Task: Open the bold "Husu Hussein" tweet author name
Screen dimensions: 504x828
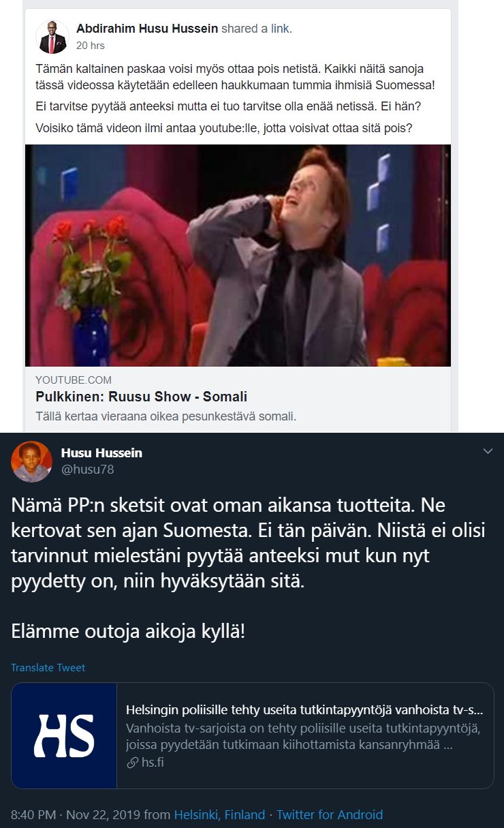Action: [x=101, y=453]
